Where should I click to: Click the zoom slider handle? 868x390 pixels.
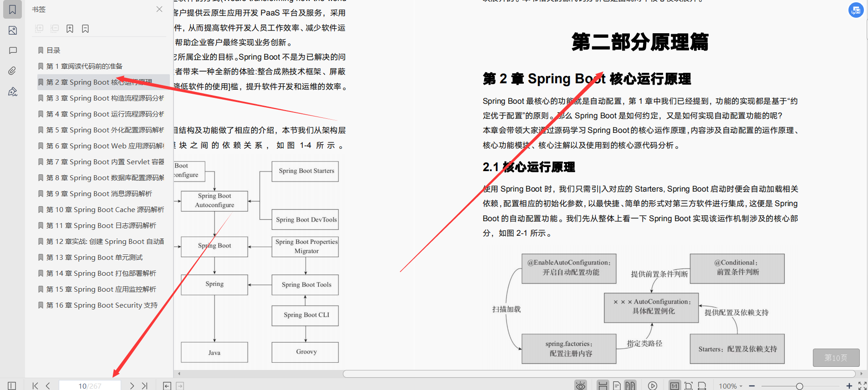(799, 386)
